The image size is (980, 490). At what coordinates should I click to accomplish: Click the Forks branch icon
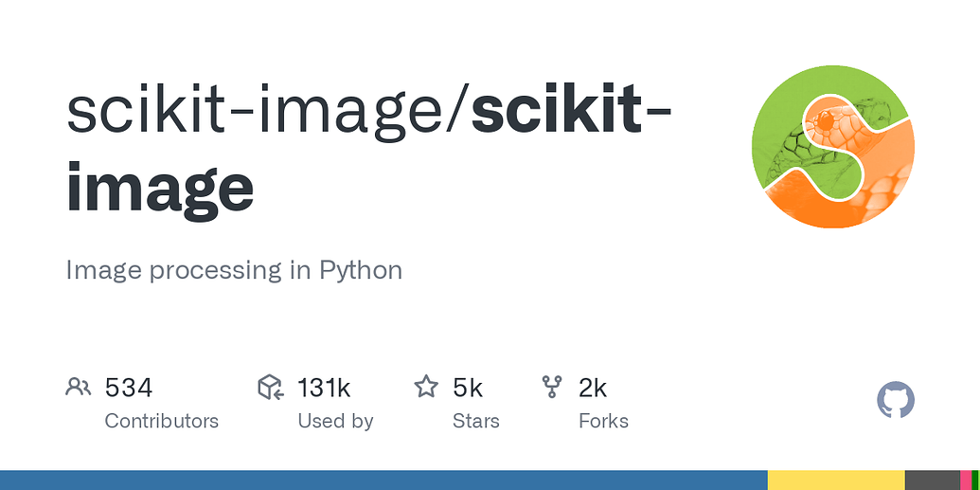552,387
